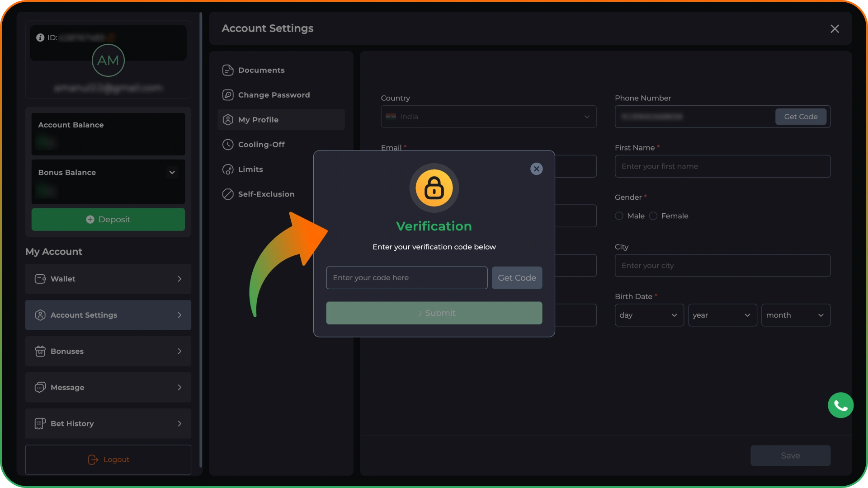The image size is (868, 488).
Task: Click the Self-Exclusion icon
Action: pyautogui.click(x=228, y=194)
